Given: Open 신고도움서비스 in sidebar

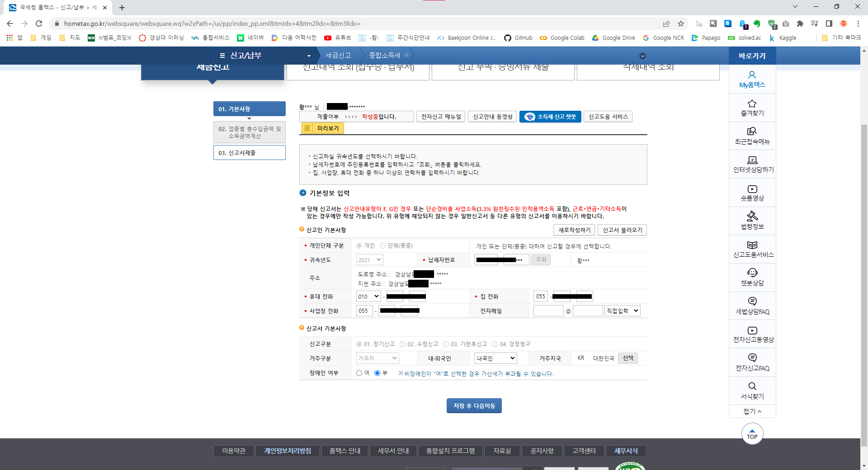Looking at the screenshot, I should pos(752,249).
